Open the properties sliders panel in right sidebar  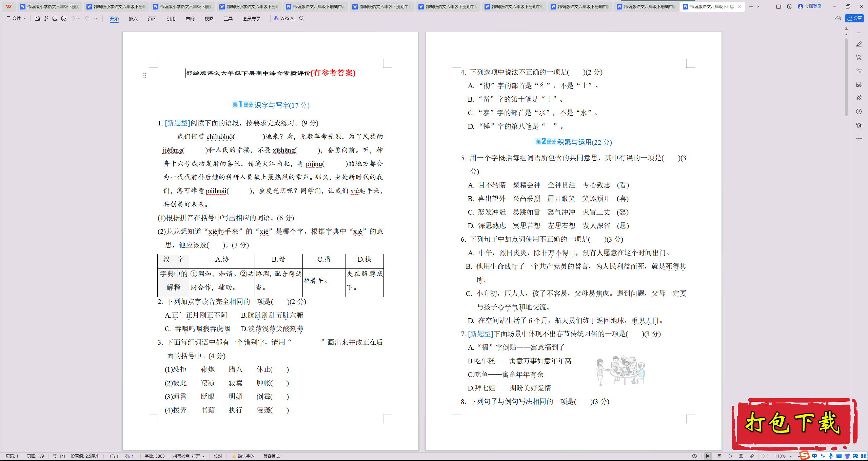(859, 71)
